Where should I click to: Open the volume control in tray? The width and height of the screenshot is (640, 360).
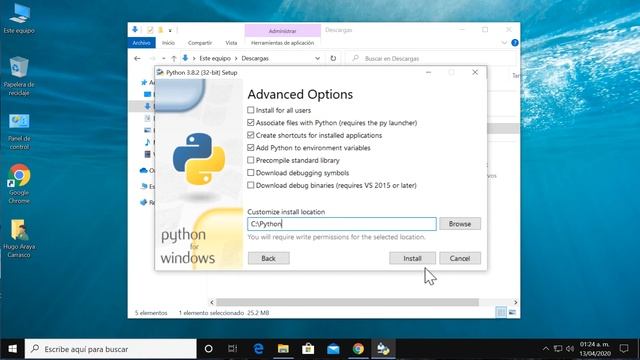pyautogui.click(x=570, y=349)
